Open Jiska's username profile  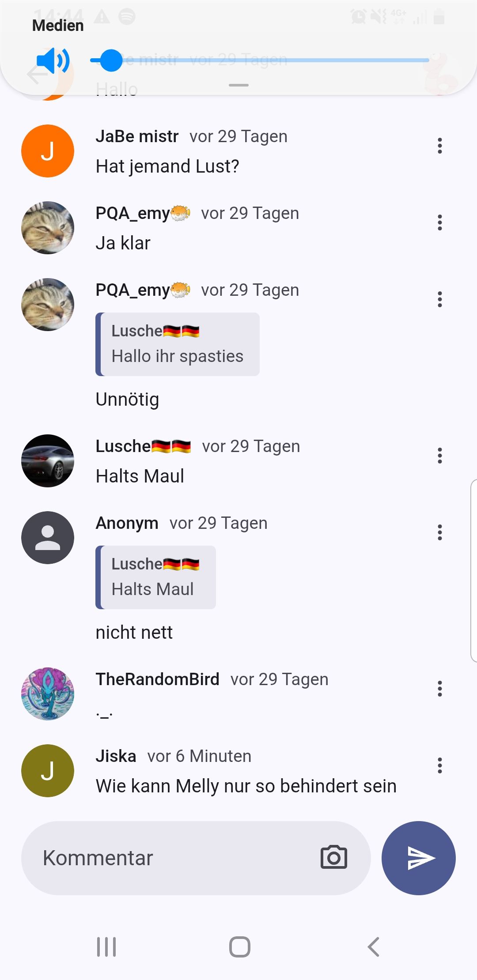[x=116, y=756]
